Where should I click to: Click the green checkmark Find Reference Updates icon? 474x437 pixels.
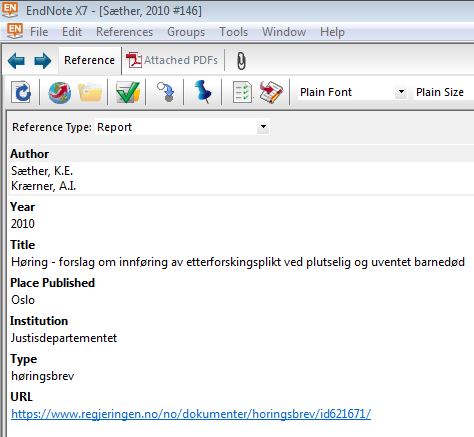click(128, 92)
